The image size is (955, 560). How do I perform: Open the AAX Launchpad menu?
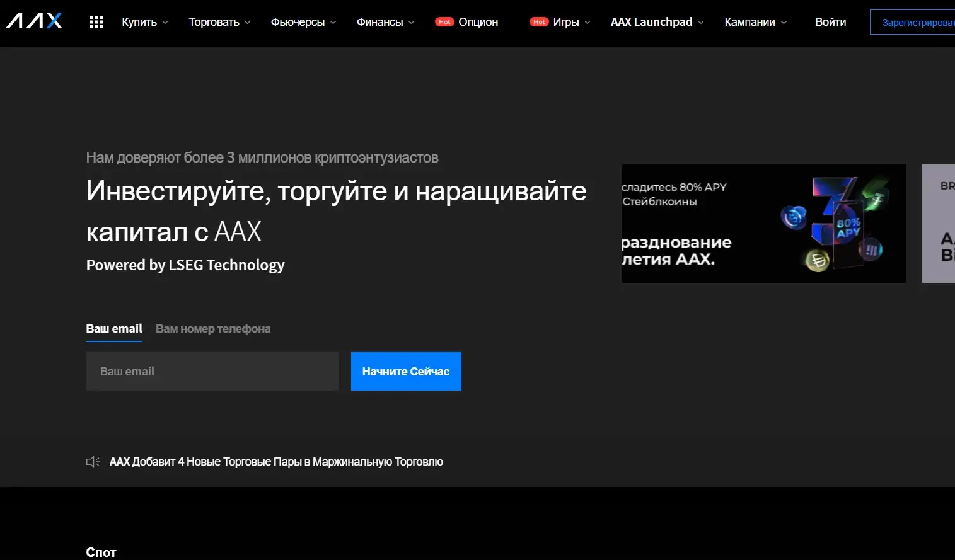pos(652,22)
